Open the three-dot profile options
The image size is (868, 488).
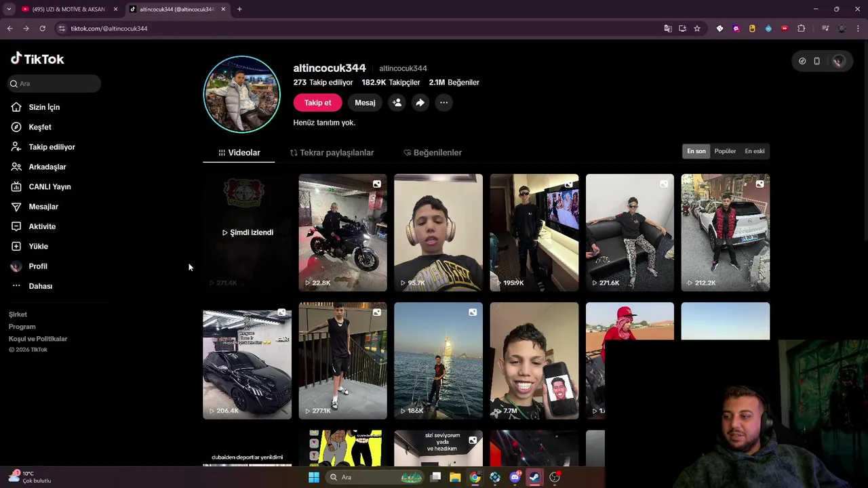coord(443,102)
